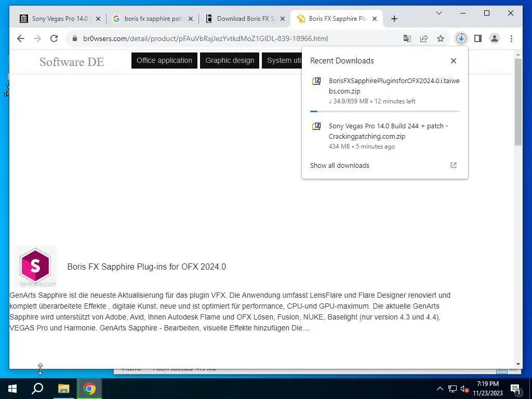Open Windows taskbar search
The height and width of the screenshot is (399, 532).
37,389
